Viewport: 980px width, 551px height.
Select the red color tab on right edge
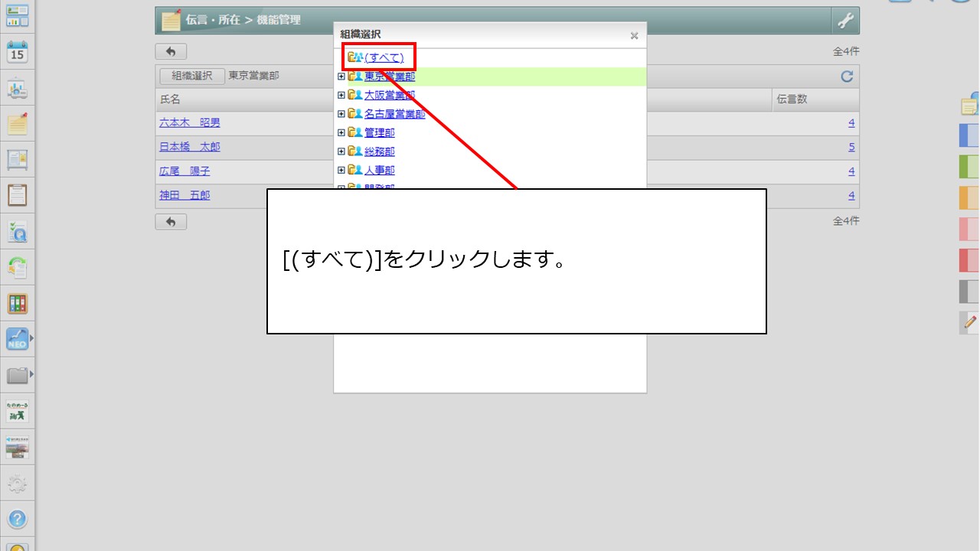[969, 260]
